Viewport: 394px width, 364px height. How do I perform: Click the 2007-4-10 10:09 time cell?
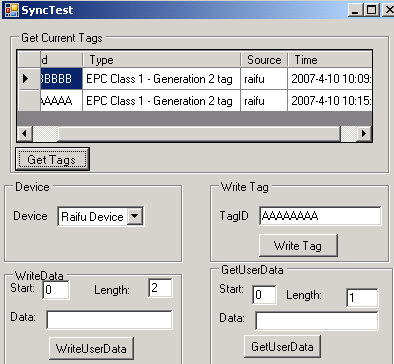(330, 79)
